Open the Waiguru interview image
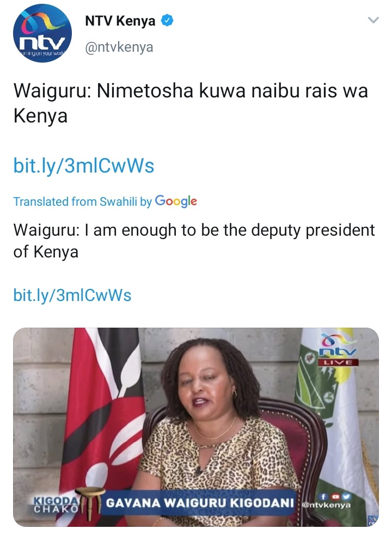The width and height of the screenshot is (392, 541). coord(196,427)
